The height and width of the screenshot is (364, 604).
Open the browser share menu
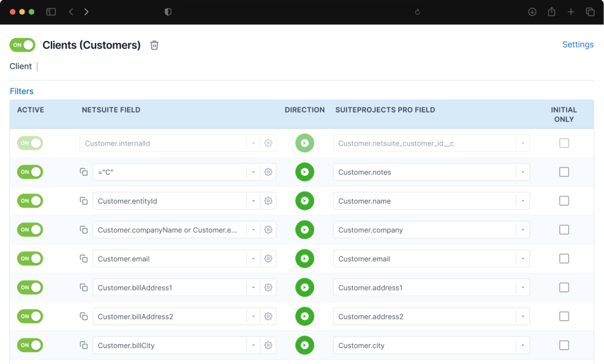point(552,12)
